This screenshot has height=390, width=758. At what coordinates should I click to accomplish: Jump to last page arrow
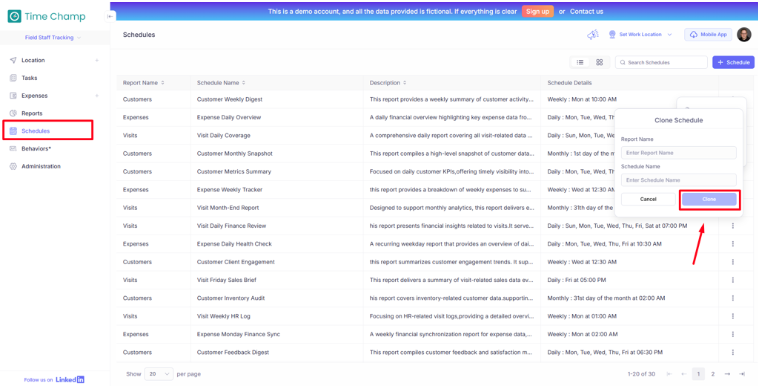(x=742, y=374)
